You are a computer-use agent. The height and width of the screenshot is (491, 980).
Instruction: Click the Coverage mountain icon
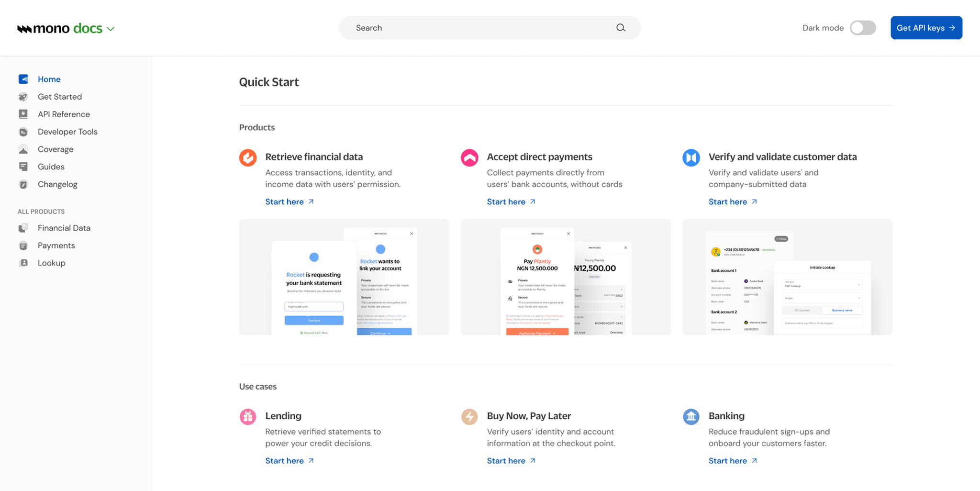pos(23,149)
